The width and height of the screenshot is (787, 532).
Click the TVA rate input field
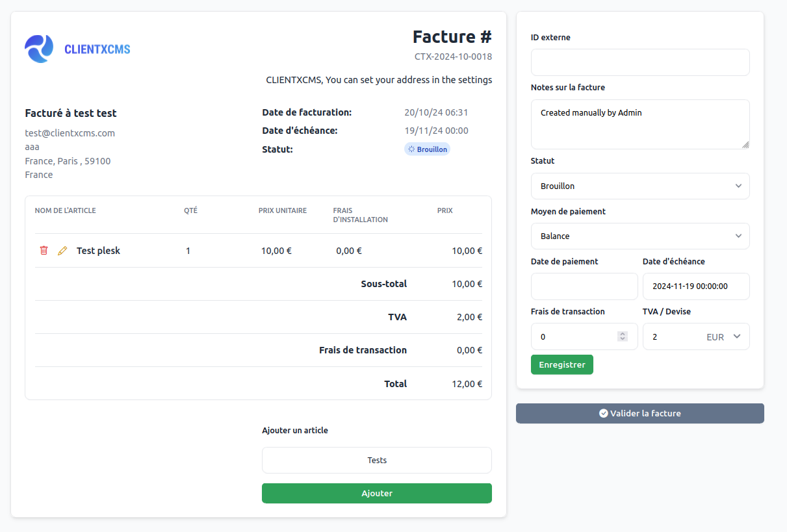(x=673, y=337)
